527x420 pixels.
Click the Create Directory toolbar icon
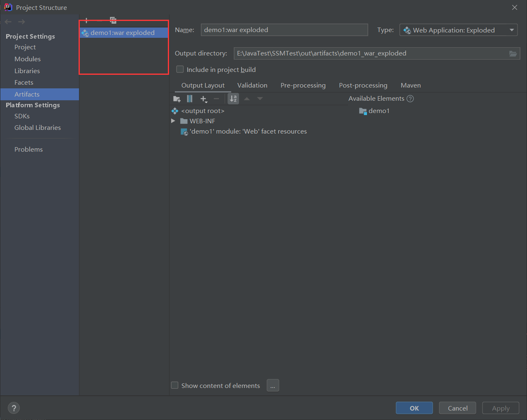pos(177,99)
